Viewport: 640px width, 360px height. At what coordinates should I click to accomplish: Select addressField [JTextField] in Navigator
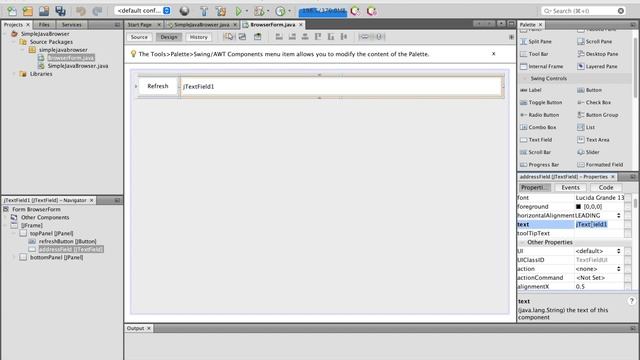71,249
